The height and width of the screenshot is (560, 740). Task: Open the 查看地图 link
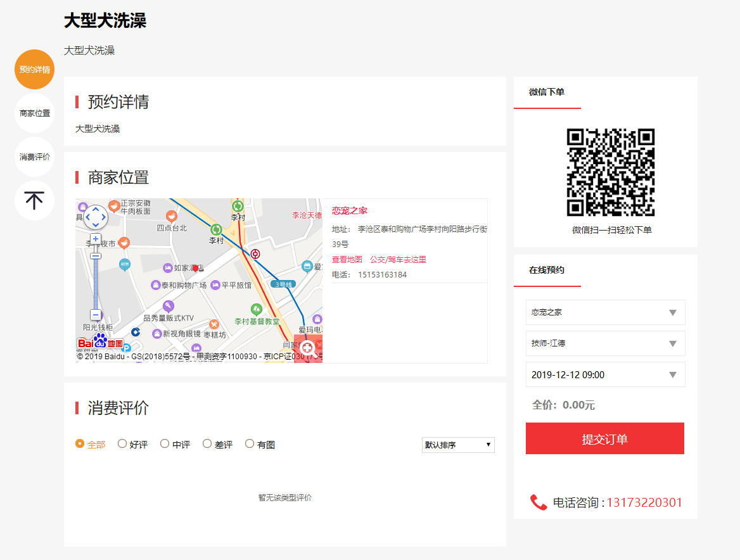click(347, 260)
